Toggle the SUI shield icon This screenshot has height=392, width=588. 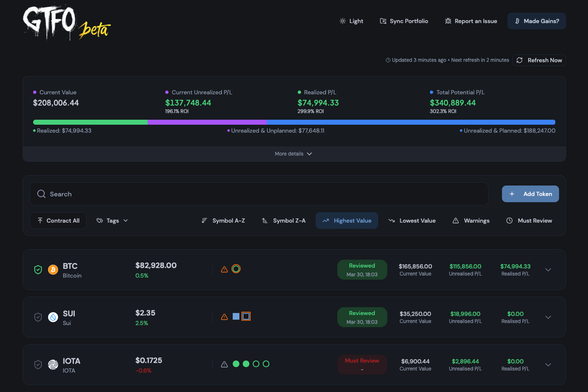click(x=38, y=317)
